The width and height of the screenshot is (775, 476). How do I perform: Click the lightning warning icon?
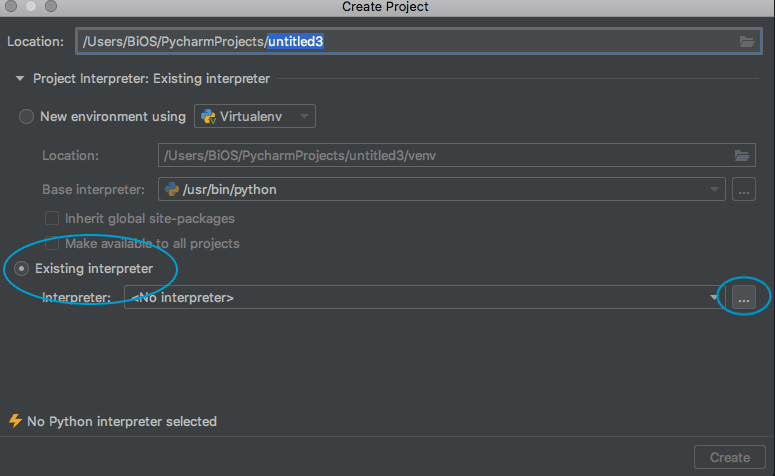pyautogui.click(x=15, y=421)
